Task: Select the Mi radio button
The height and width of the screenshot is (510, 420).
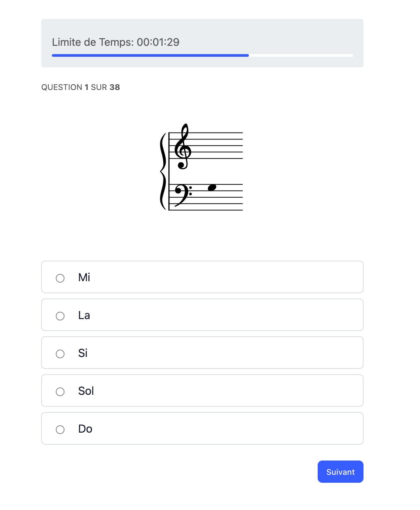Action: point(60,278)
